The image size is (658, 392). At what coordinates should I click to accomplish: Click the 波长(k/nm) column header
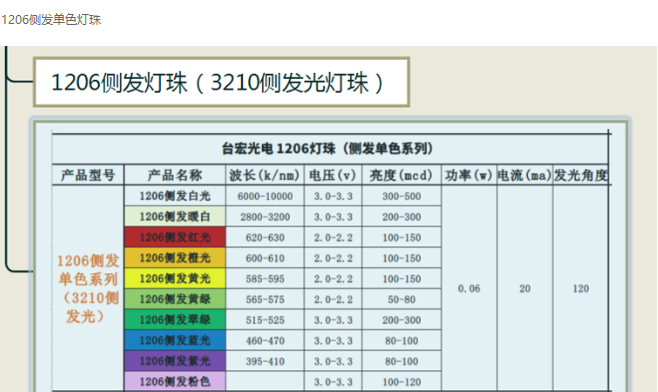tap(264, 175)
